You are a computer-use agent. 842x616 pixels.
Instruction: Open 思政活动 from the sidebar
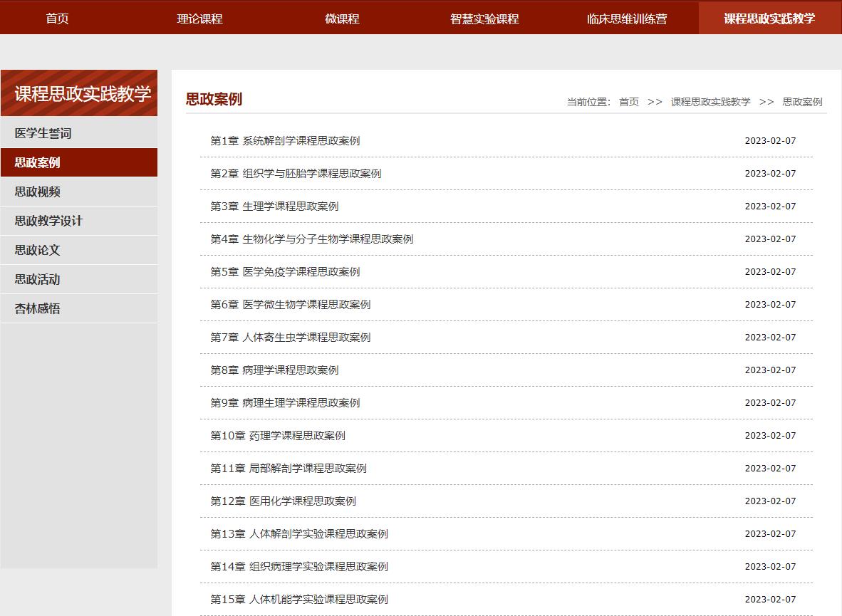click(x=37, y=279)
